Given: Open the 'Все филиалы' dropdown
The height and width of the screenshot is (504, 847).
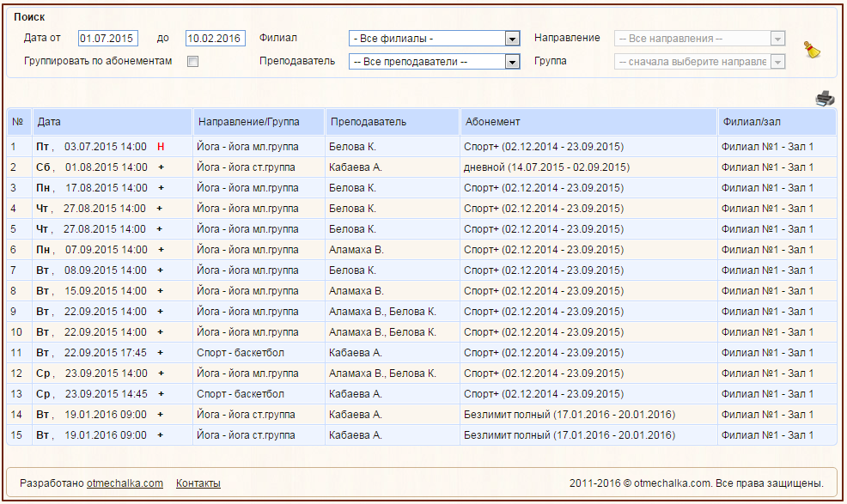Looking at the screenshot, I should 435,39.
